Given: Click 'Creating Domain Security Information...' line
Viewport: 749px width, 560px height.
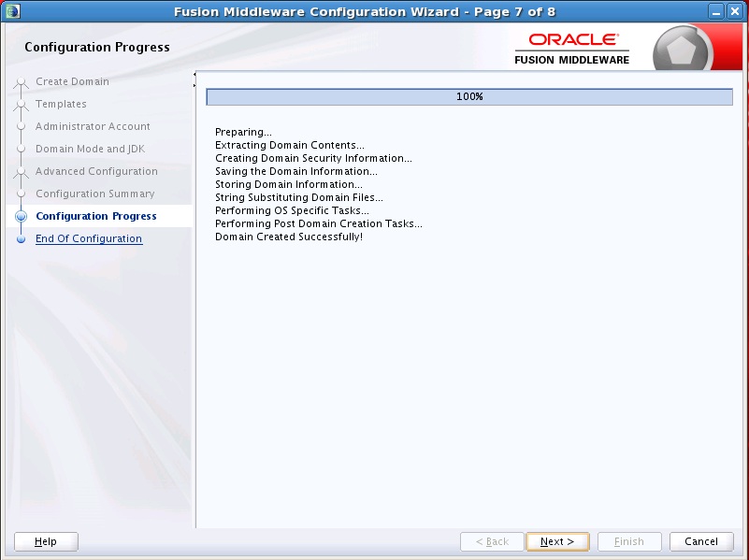Looking at the screenshot, I should (313, 158).
